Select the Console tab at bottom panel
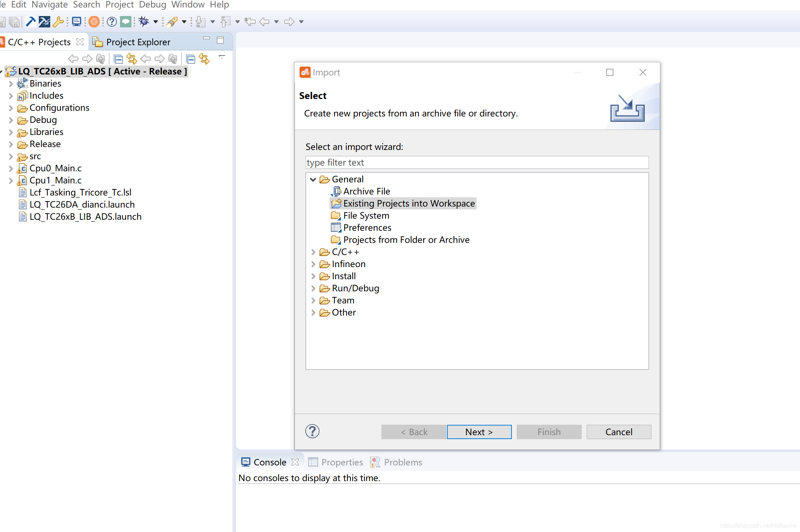Screen dimensions: 800x532 (x=267, y=462)
